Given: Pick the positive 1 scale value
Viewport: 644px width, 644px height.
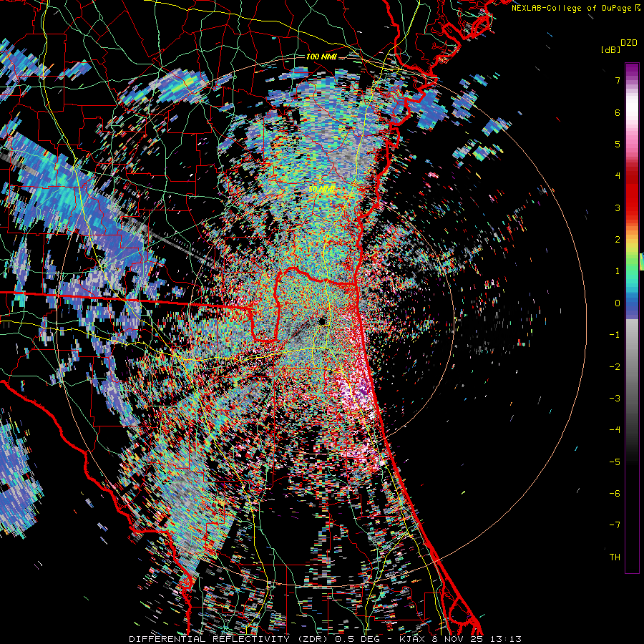Looking at the screenshot, I should [618, 271].
